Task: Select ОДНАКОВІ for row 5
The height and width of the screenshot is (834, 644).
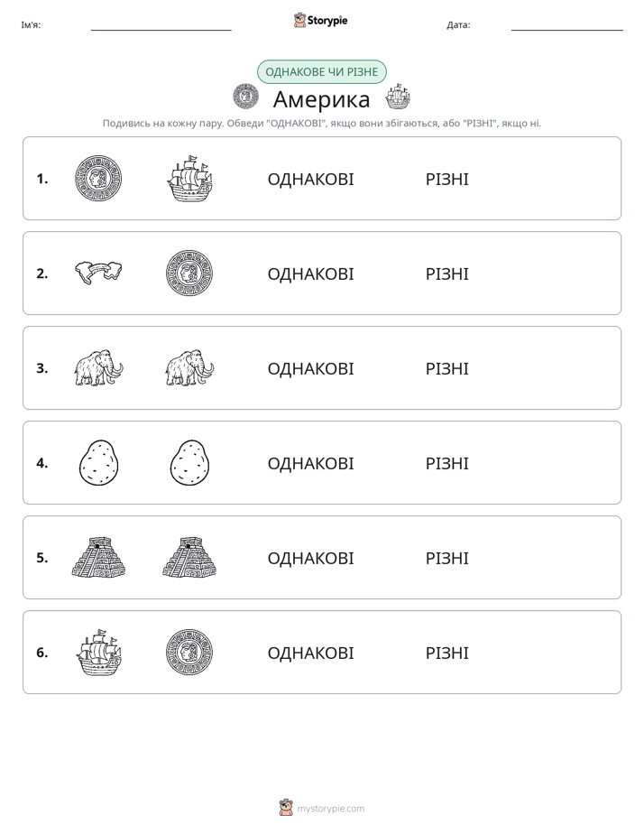Action: [x=310, y=558]
